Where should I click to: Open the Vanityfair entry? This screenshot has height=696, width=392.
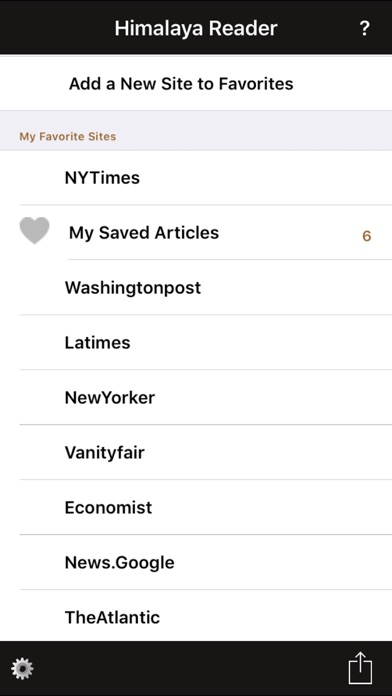click(196, 452)
